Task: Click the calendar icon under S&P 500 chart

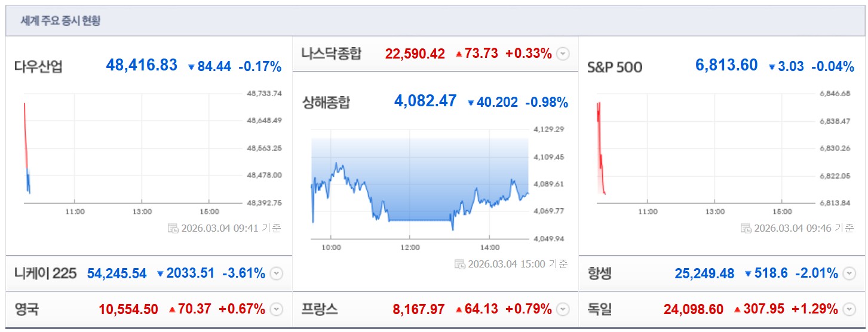Action: [746, 228]
